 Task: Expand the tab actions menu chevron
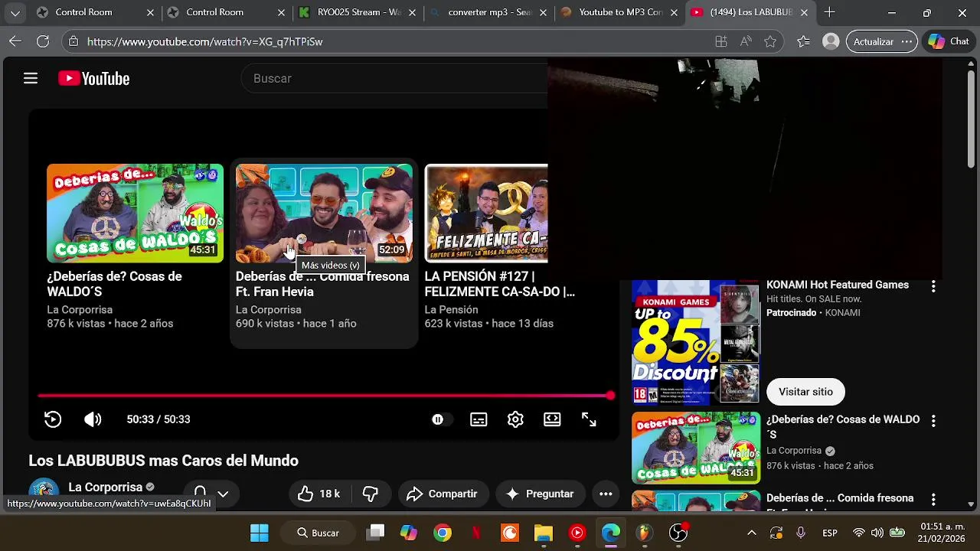[x=15, y=12]
